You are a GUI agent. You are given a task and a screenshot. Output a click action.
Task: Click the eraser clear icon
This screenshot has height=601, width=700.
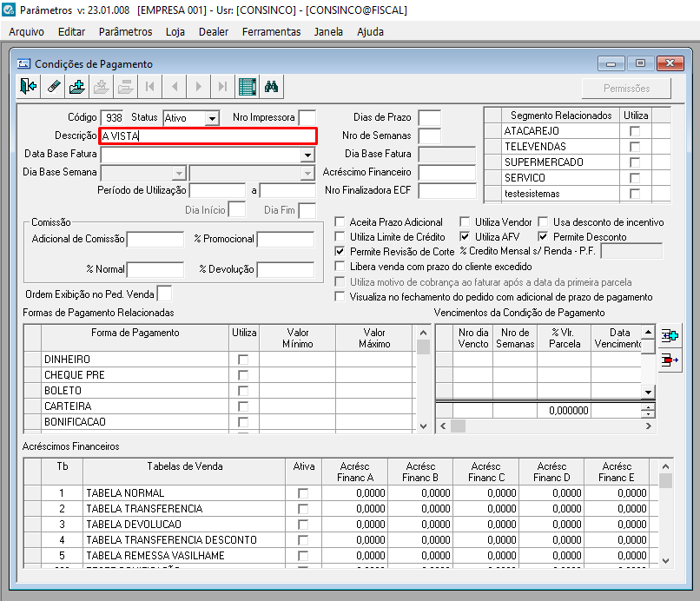(54, 86)
